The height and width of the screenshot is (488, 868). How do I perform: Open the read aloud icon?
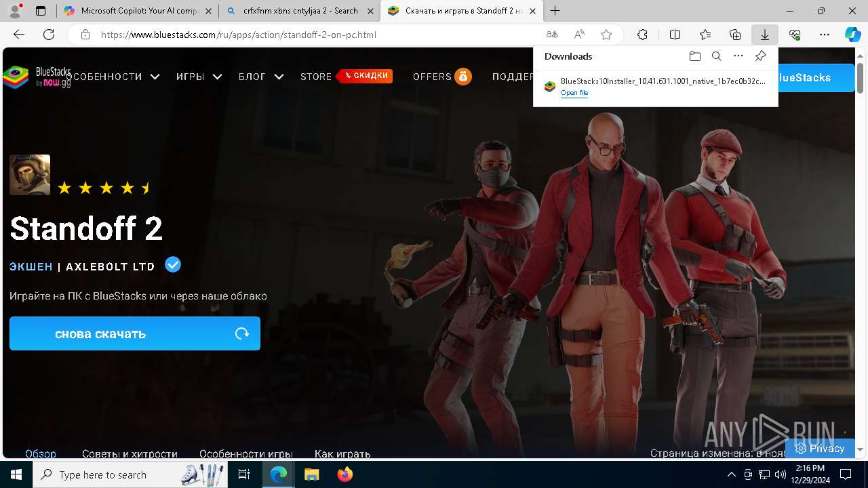[x=579, y=35]
